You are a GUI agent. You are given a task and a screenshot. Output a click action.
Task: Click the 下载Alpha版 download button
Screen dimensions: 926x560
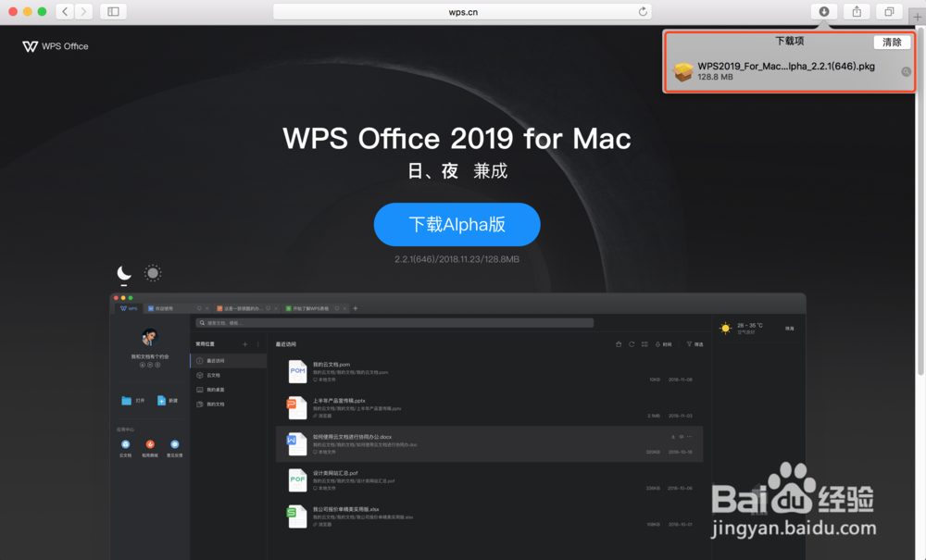pos(457,224)
